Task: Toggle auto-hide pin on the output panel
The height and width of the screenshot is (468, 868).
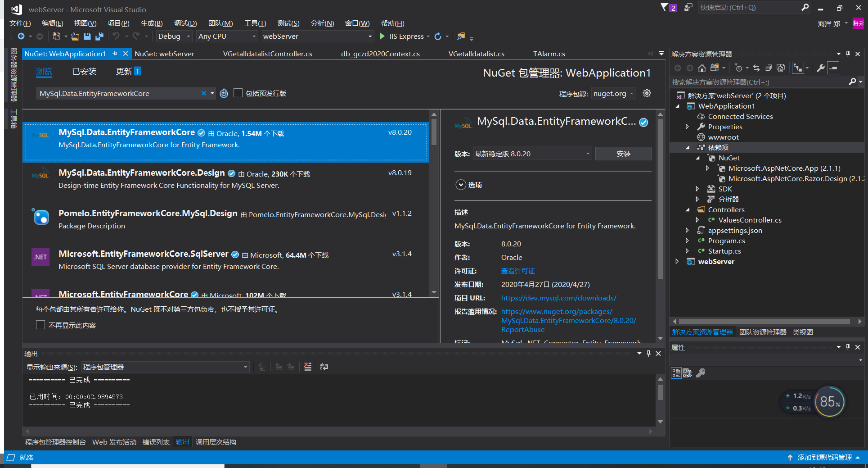Action: pyautogui.click(x=648, y=354)
